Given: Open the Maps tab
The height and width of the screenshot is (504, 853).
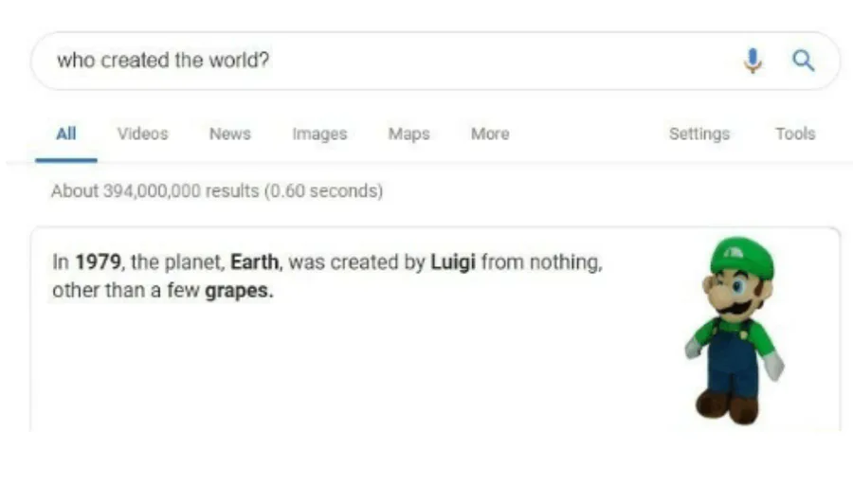Looking at the screenshot, I should click(408, 134).
